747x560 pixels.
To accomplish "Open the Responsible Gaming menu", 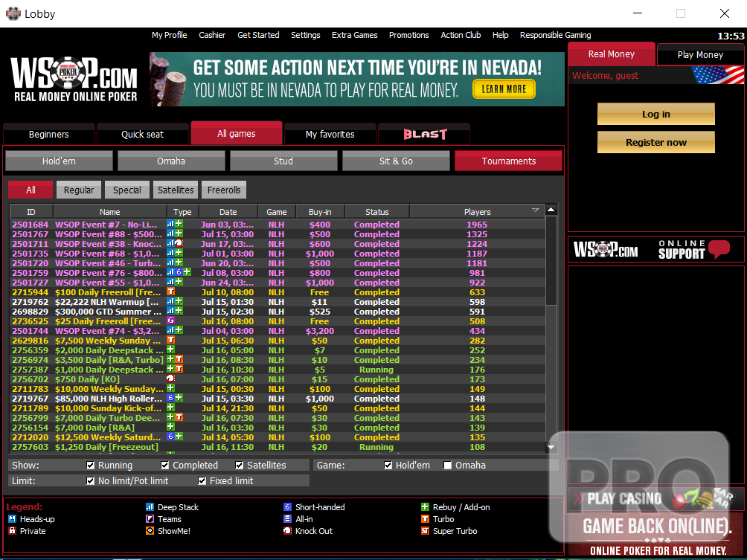I will [556, 35].
